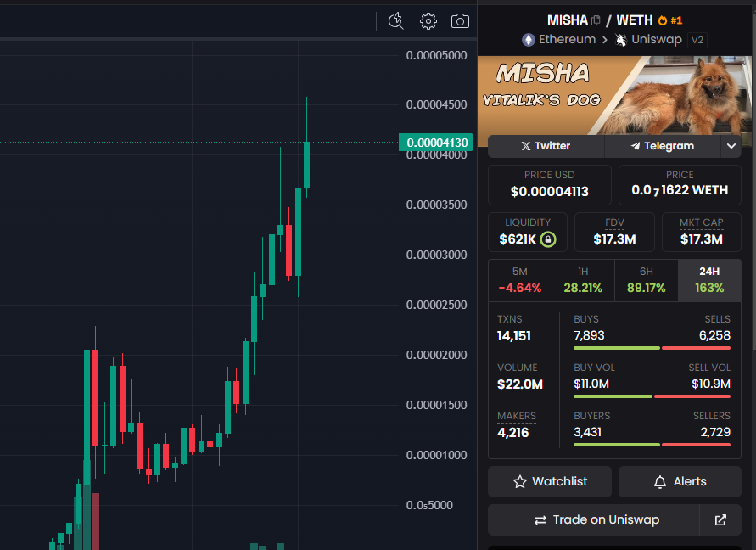
Task: Select the quick-draw clock tool icon
Action: click(395, 21)
